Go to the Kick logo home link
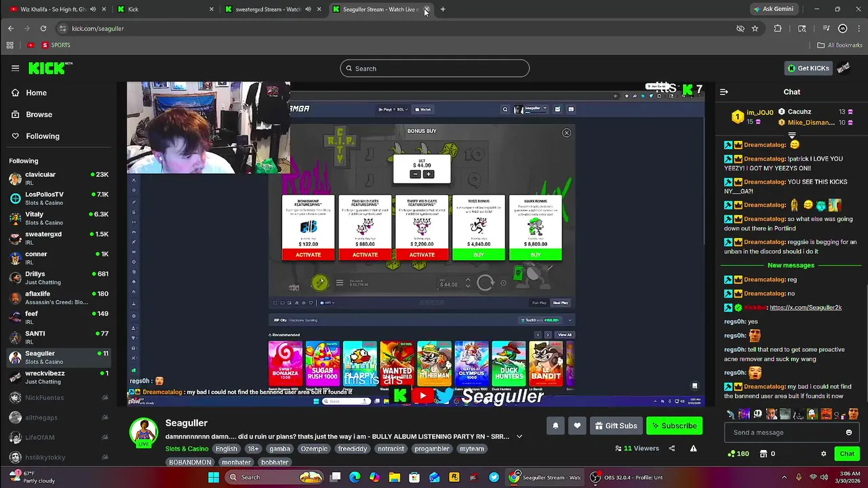The image size is (868, 488). coord(49,68)
